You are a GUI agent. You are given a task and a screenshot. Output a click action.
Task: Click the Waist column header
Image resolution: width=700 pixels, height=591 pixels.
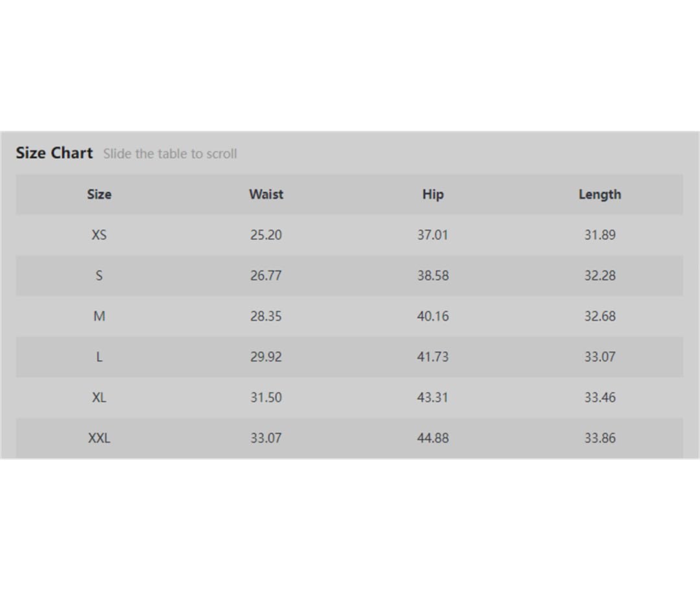coord(266,194)
